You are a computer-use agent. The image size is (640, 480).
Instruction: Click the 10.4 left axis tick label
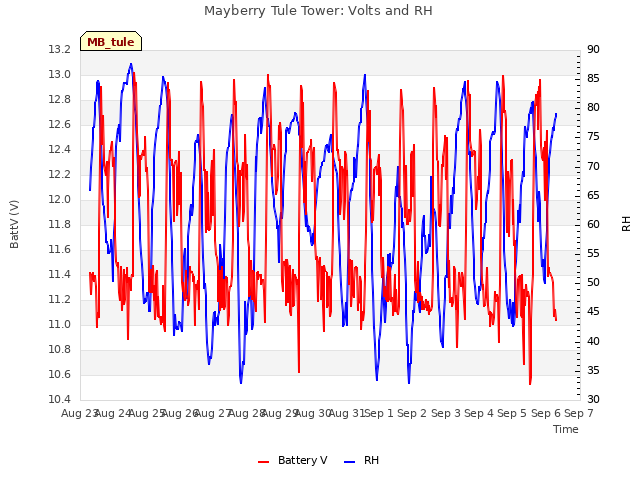(60, 400)
